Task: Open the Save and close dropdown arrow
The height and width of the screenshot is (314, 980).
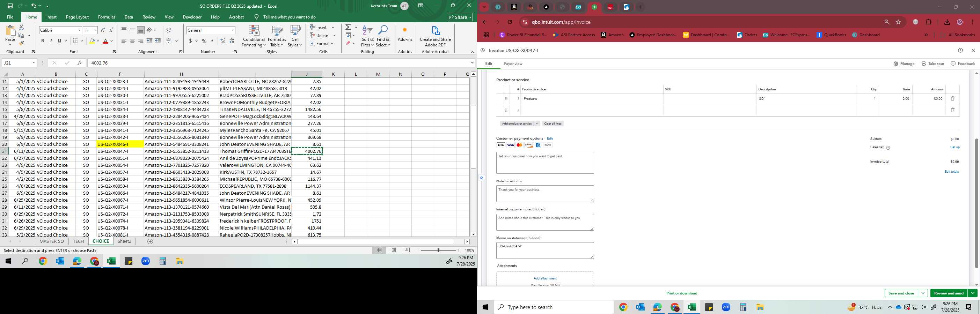Action: tap(923, 293)
